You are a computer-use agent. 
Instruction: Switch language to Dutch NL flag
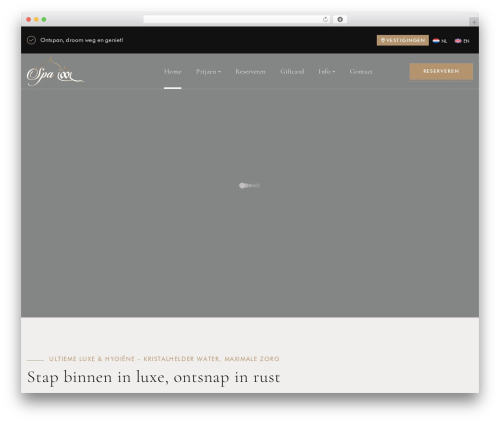(x=440, y=41)
